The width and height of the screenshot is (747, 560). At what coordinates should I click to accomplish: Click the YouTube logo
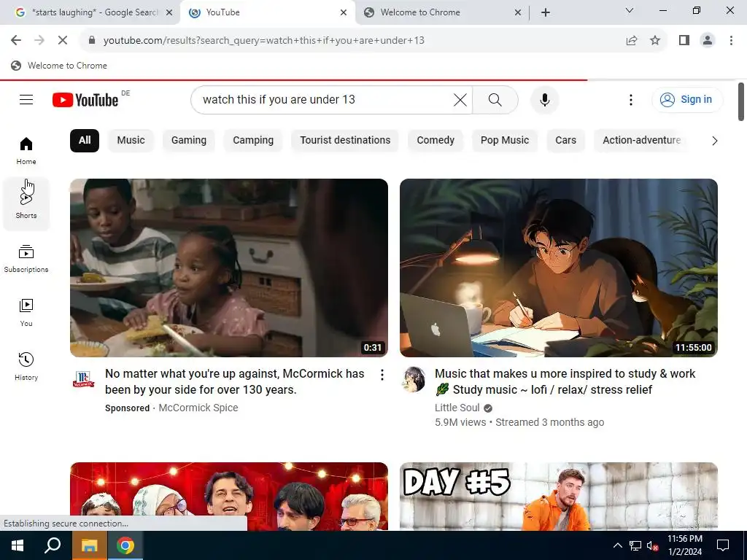[85, 100]
